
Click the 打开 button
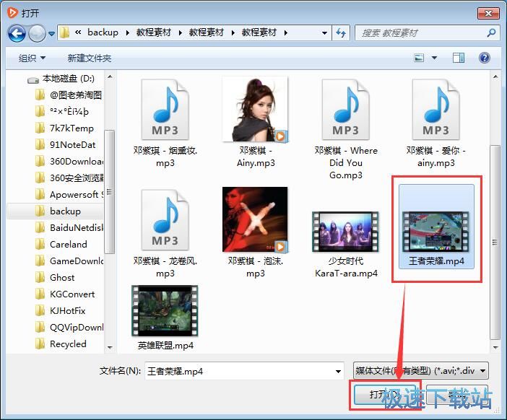point(385,395)
